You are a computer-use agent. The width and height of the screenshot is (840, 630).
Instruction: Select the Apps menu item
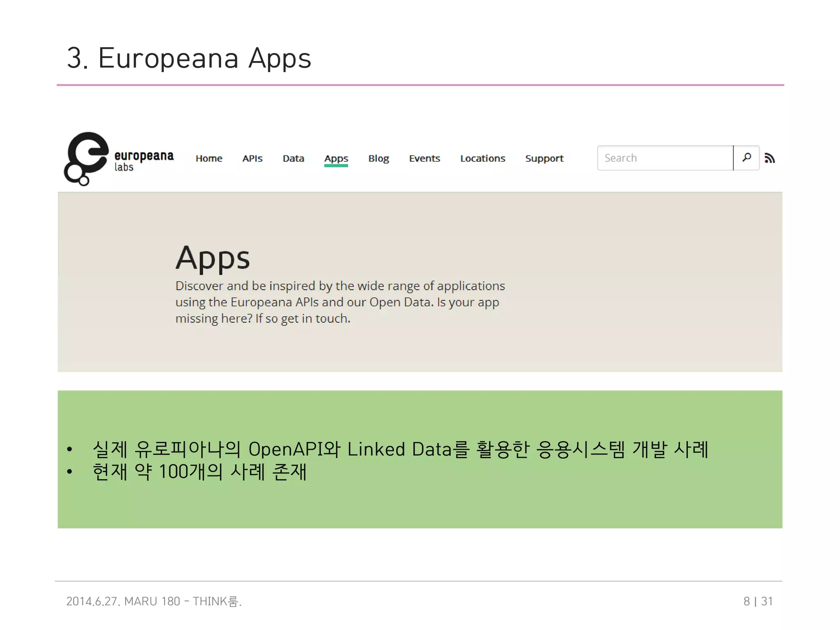336,159
